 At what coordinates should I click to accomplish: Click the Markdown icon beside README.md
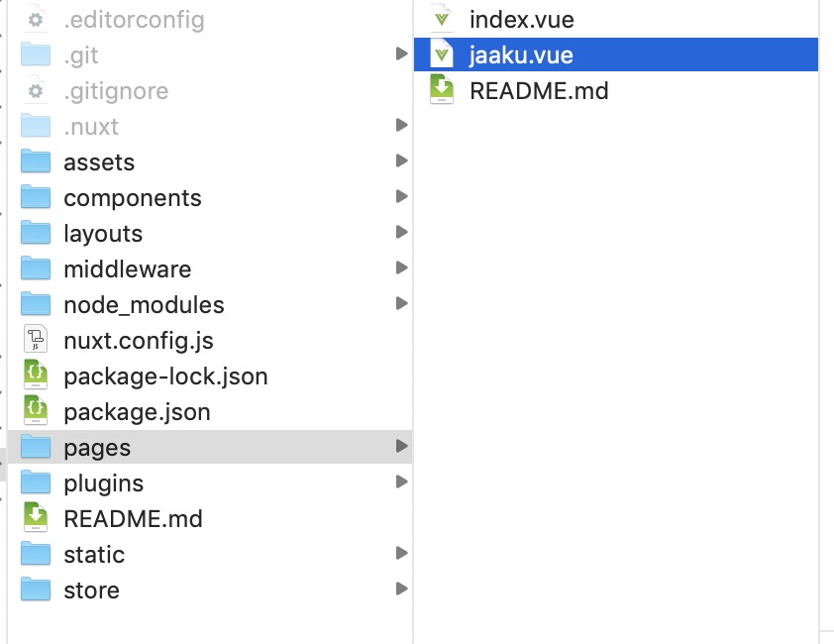pyautogui.click(x=442, y=90)
